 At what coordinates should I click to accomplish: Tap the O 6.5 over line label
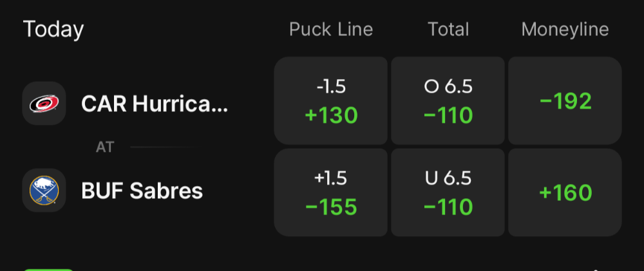(x=448, y=87)
